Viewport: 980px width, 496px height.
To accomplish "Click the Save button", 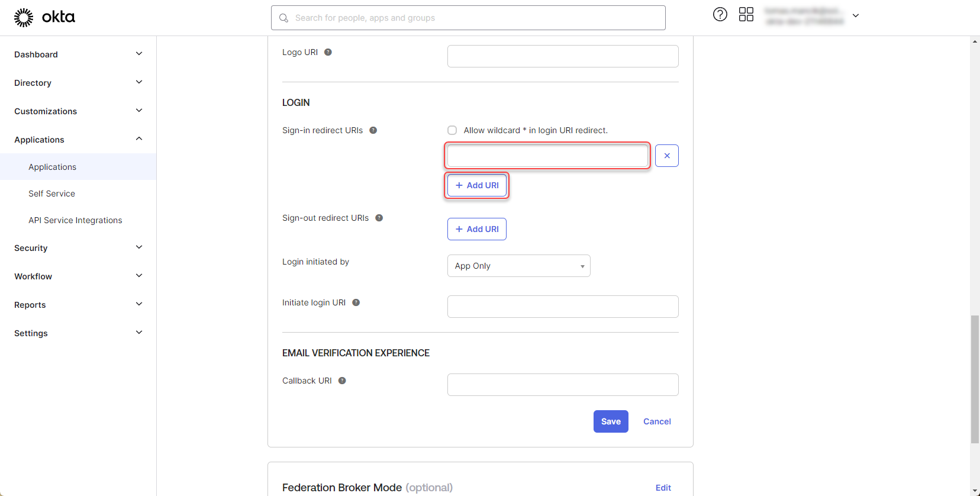I will [610, 421].
